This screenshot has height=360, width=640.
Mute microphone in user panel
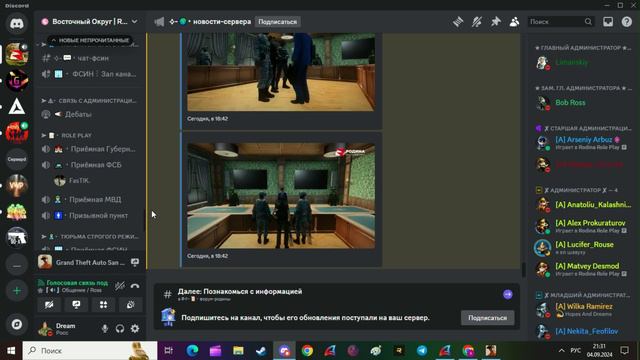point(105,329)
